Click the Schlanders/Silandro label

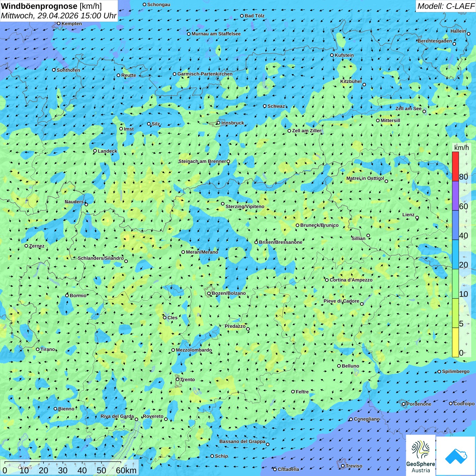click(101, 258)
